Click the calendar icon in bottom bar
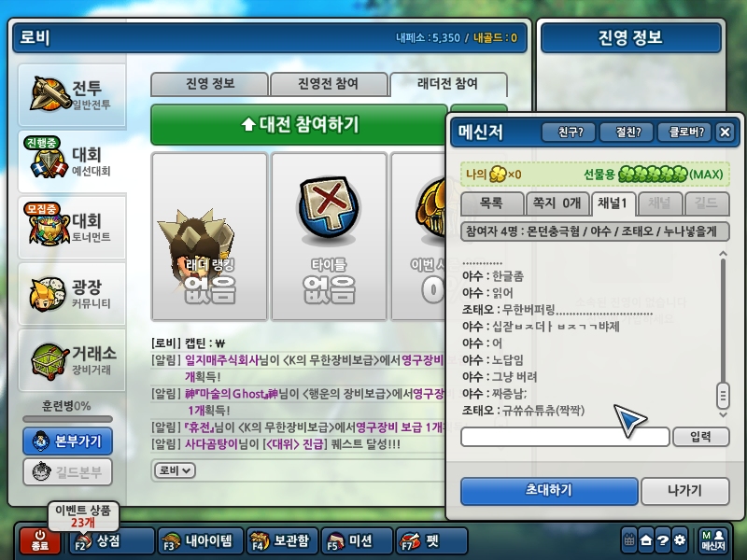 [628, 540]
